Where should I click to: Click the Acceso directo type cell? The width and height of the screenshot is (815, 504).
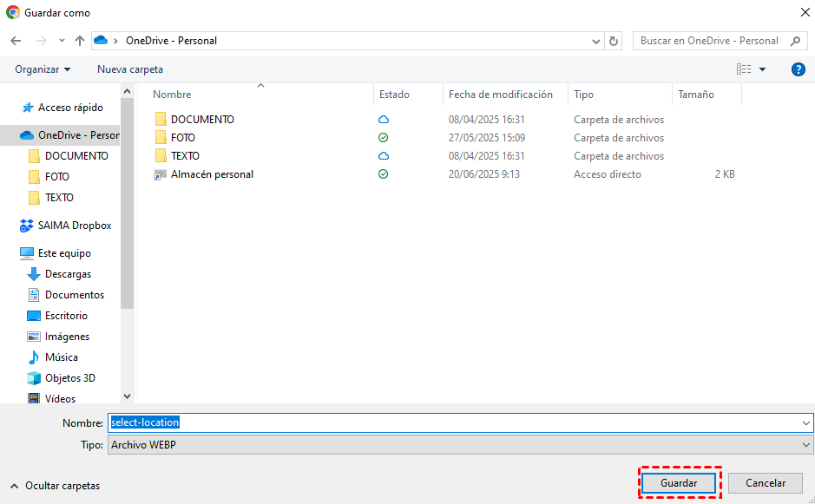point(608,174)
